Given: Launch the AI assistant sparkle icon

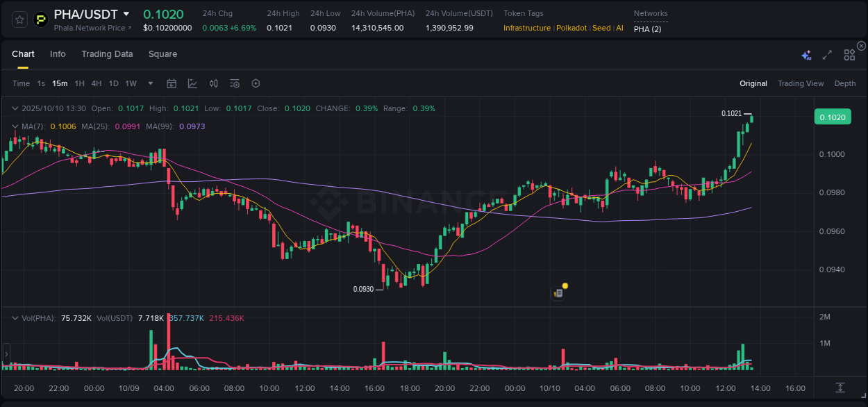Looking at the screenshot, I should click(806, 54).
